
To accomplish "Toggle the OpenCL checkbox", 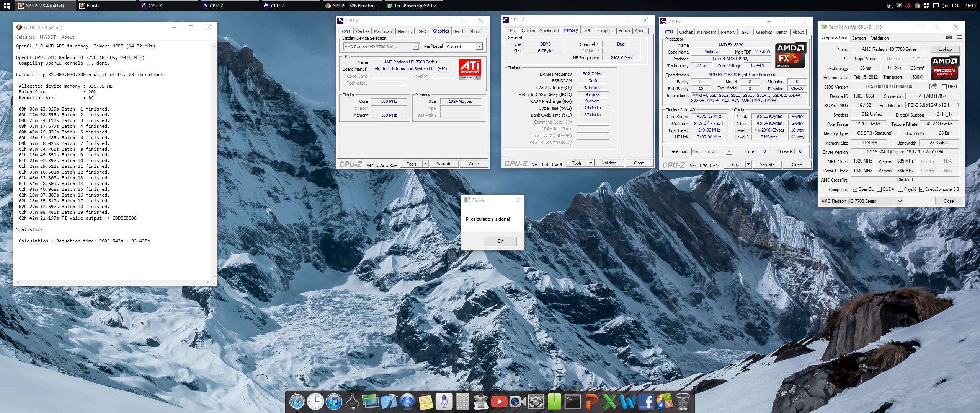I will (855, 189).
